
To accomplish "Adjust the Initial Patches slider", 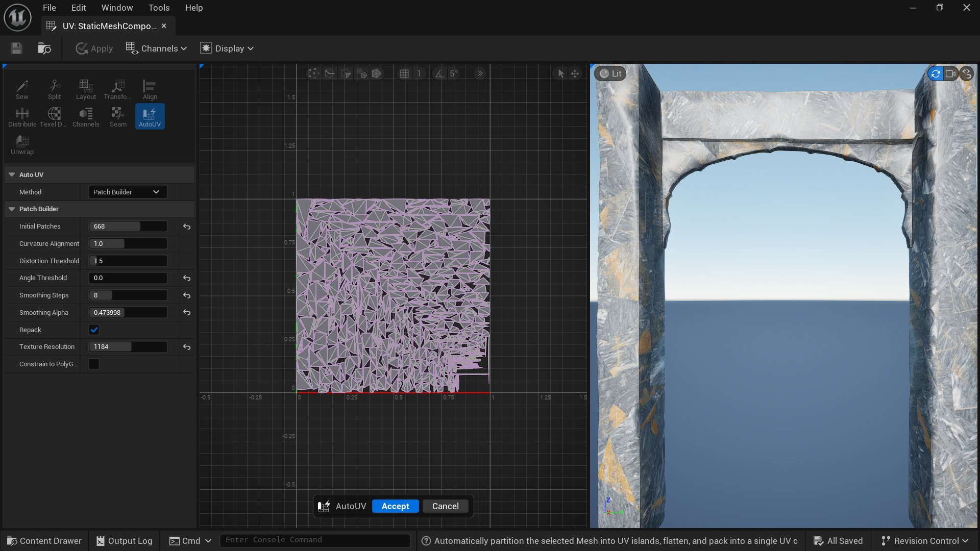I will [x=128, y=226].
